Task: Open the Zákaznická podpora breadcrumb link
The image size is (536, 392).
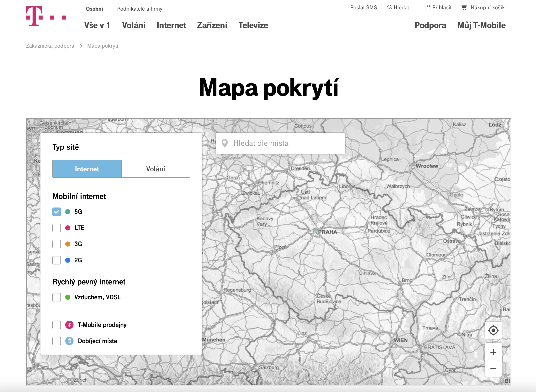Action: point(50,46)
